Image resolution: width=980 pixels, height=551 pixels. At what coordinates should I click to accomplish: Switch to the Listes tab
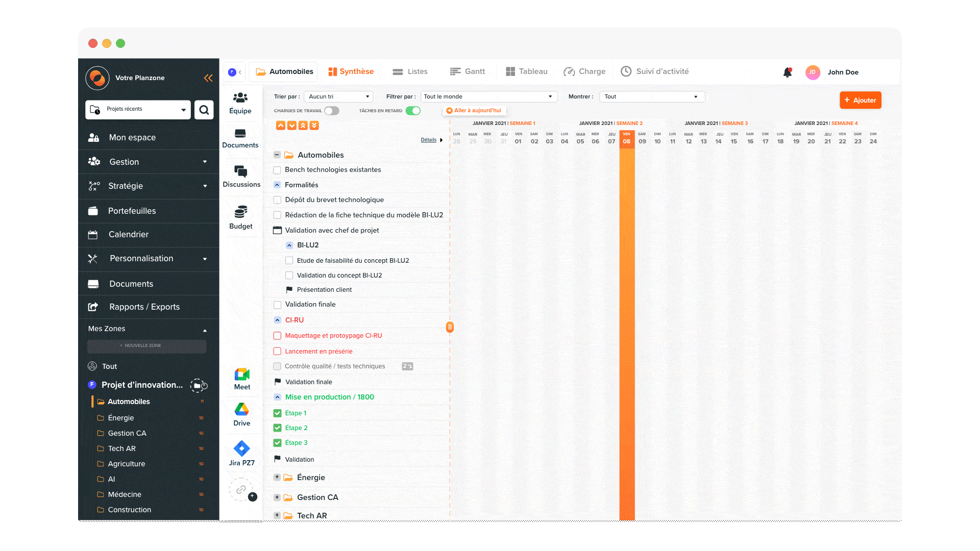pyautogui.click(x=412, y=72)
